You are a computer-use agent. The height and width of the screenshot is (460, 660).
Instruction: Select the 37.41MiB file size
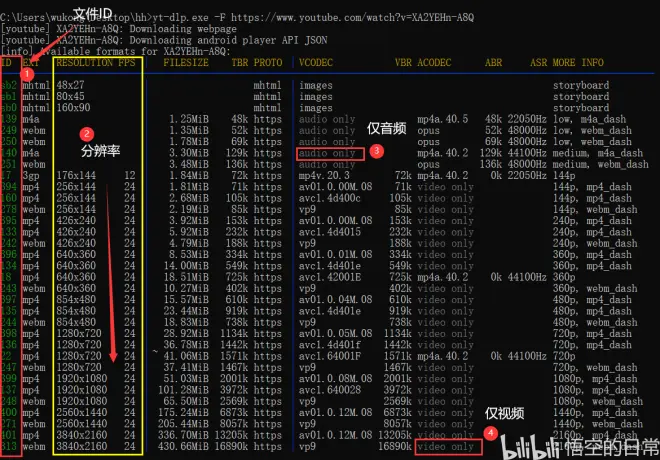point(186,368)
